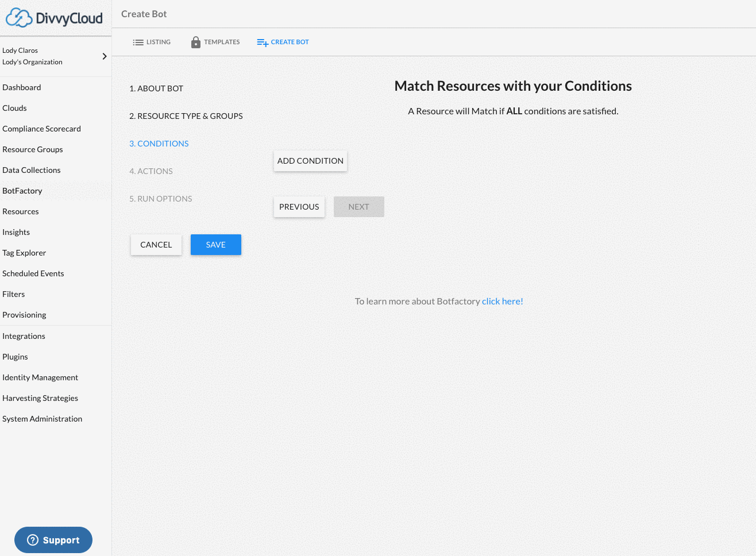Image resolution: width=756 pixels, height=556 pixels.
Task: Select step 5 Run Options
Action: click(x=161, y=199)
